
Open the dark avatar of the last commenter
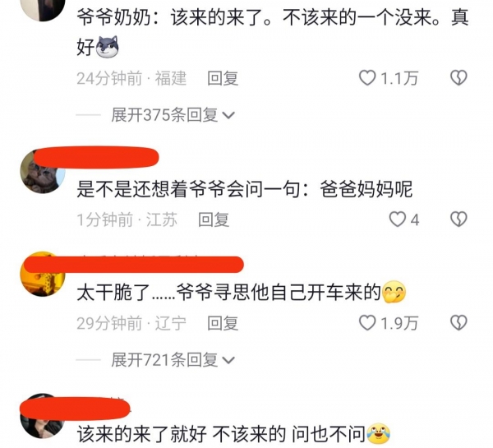pos(43,416)
